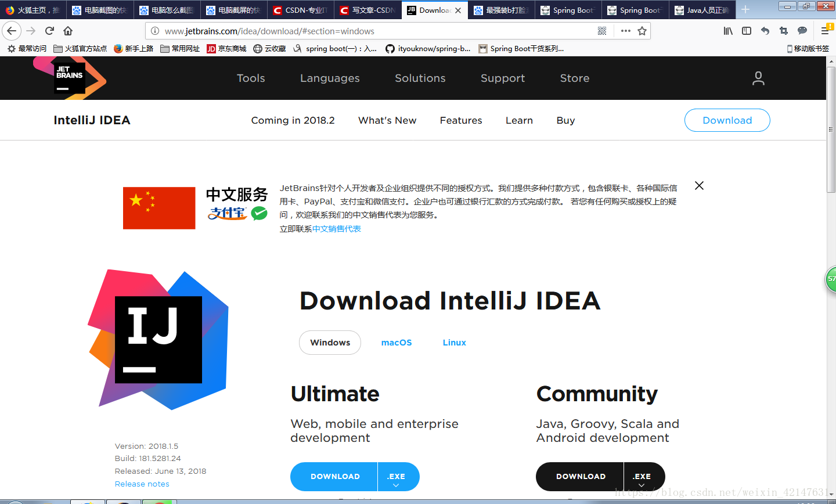Open the 火狐官方站点 bookmark folder
Image resolution: width=836 pixels, height=504 pixels.
click(x=80, y=49)
